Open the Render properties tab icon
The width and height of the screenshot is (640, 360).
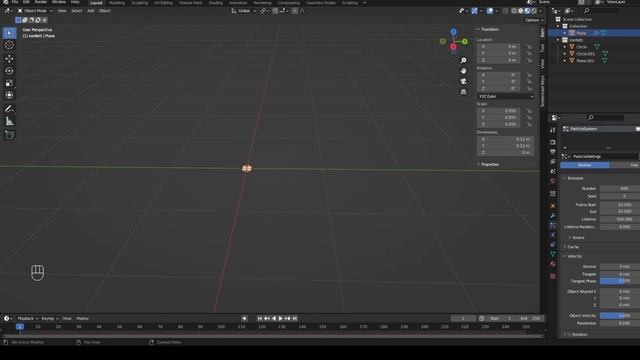[553, 142]
